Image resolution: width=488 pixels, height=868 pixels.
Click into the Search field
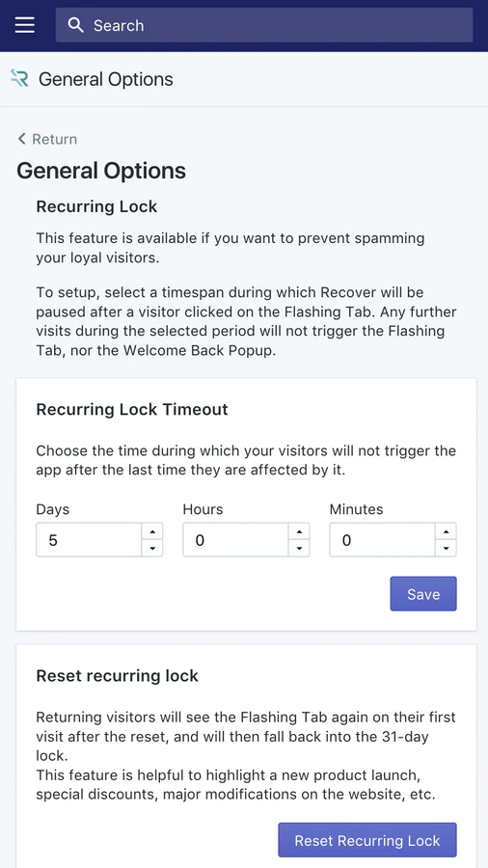click(264, 25)
